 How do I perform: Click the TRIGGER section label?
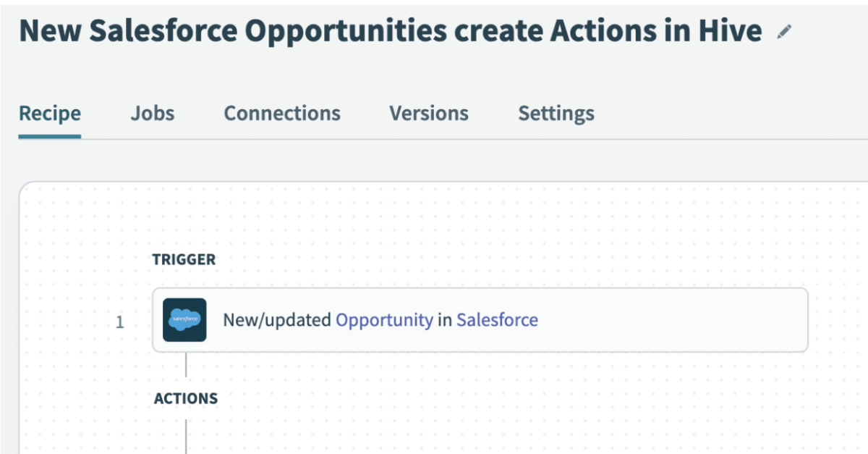[184, 259]
